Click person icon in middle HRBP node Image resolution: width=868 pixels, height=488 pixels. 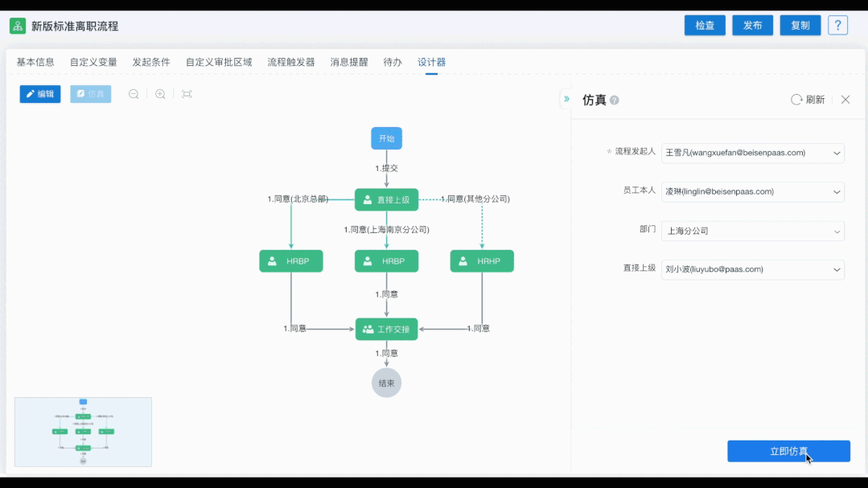(368, 261)
